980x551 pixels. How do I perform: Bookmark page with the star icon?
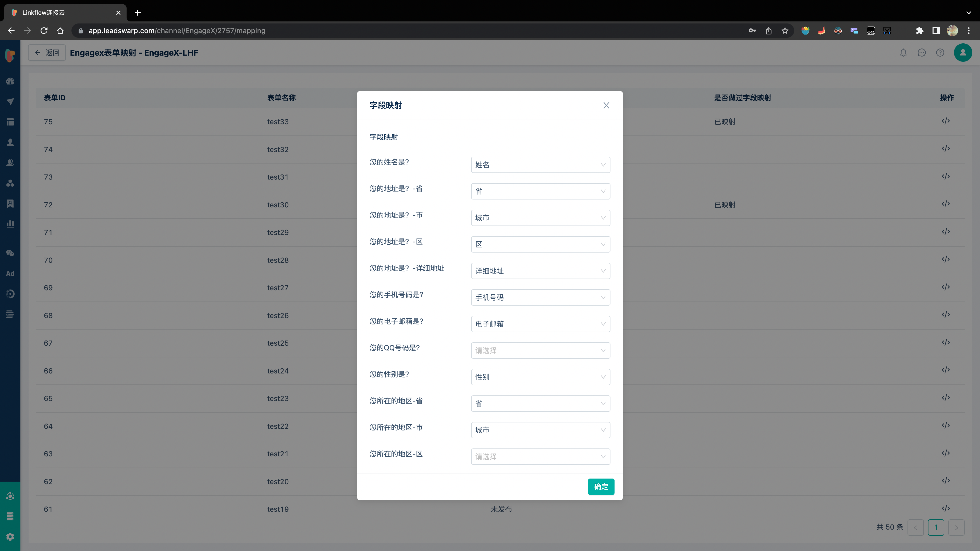pyautogui.click(x=785, y=30)
